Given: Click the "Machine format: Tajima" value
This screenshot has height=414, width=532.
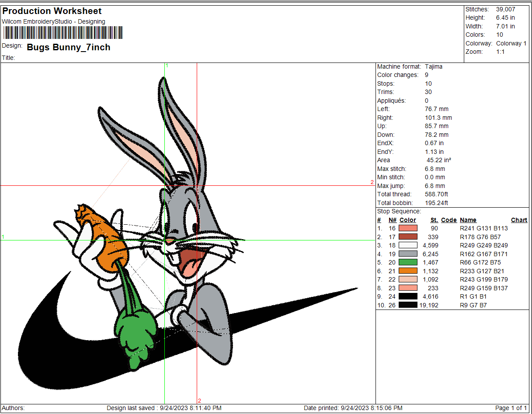Looking at the screenshot, I should [433, 66].
